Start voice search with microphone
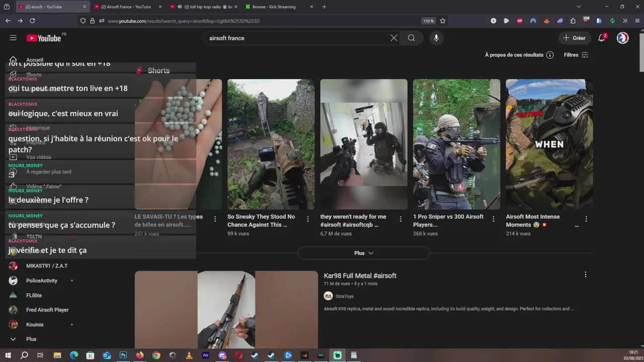Viewport: 644px width, 362px height. 436,38
